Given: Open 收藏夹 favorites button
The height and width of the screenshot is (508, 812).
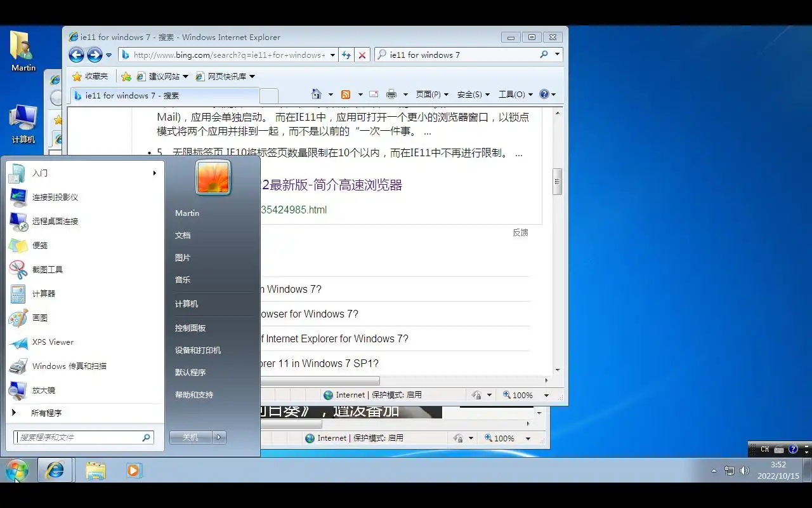Looking at the screenshot, I should tap(90, 76).
